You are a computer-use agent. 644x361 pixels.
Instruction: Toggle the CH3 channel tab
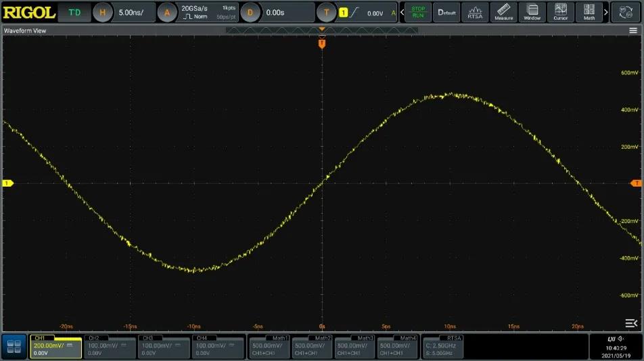164,347
